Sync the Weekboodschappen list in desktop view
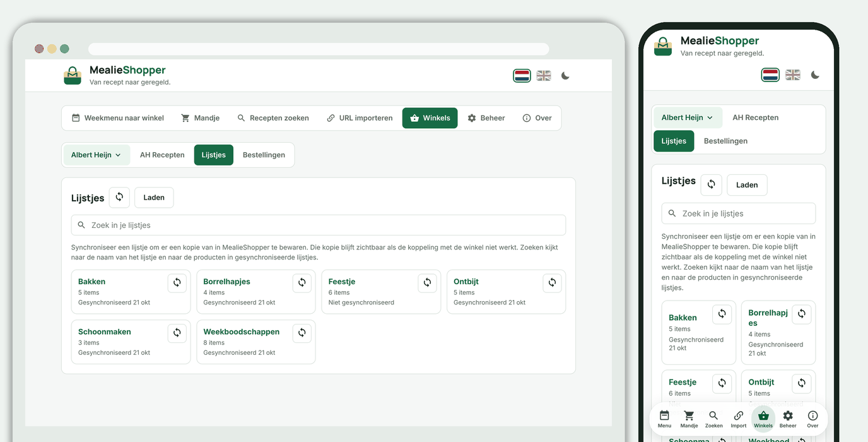Image resolution: width=868 pixels, height=442 pixels. pos(302,333)
